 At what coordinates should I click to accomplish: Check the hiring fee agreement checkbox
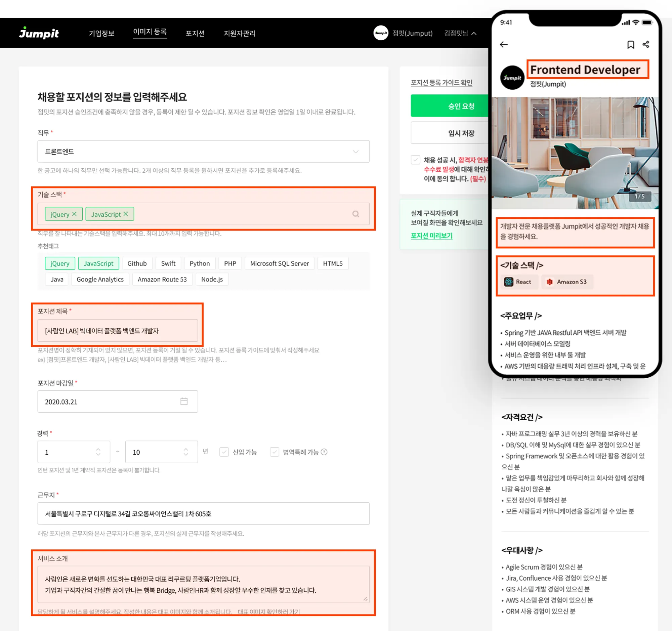pyautogui.click(x=415, y=160)
